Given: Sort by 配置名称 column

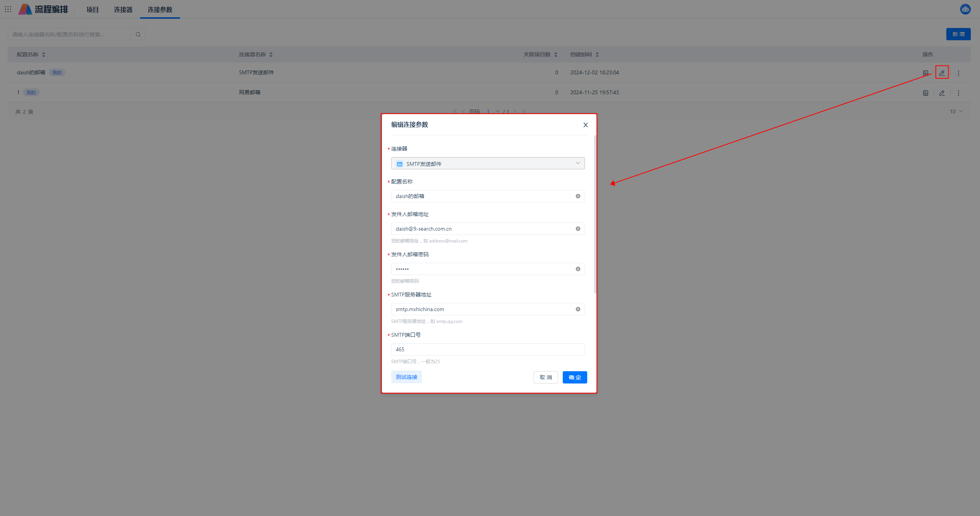Looking at the screenshot, I should pos(44,55).
